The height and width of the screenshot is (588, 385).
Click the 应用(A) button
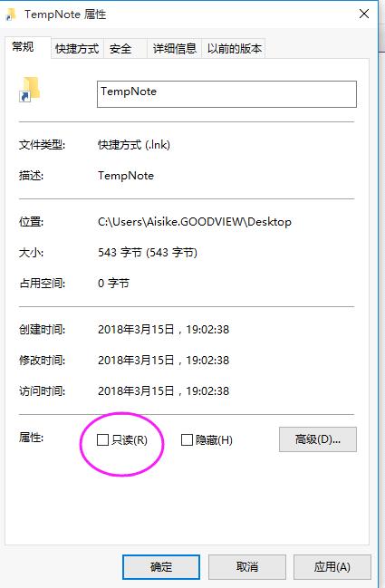coord(332,566)
